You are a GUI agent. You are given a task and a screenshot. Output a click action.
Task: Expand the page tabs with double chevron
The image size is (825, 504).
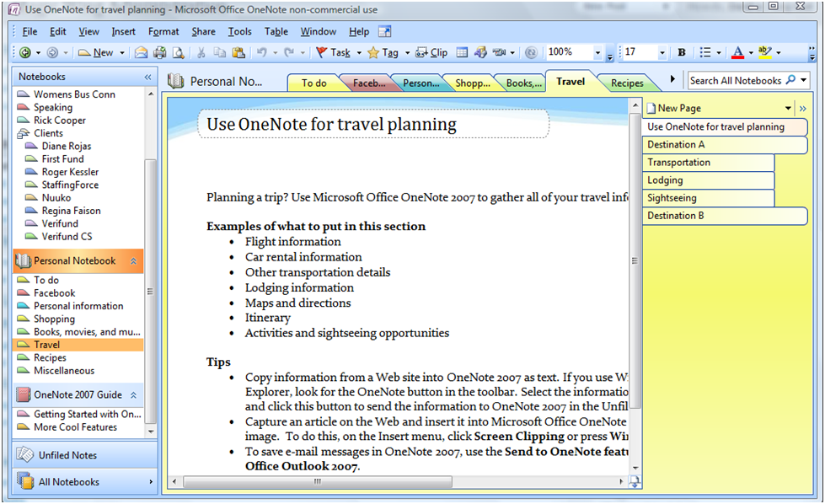pyautogui.click(x=802, y=109)
